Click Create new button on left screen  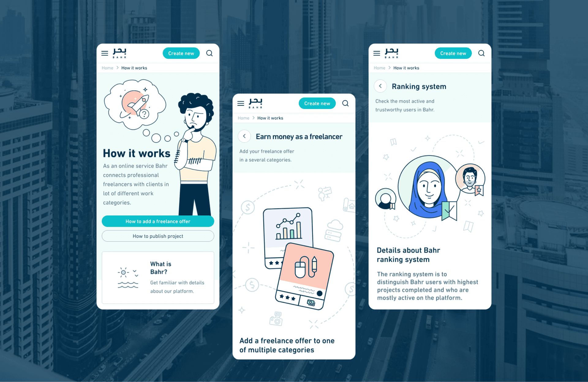180,52
